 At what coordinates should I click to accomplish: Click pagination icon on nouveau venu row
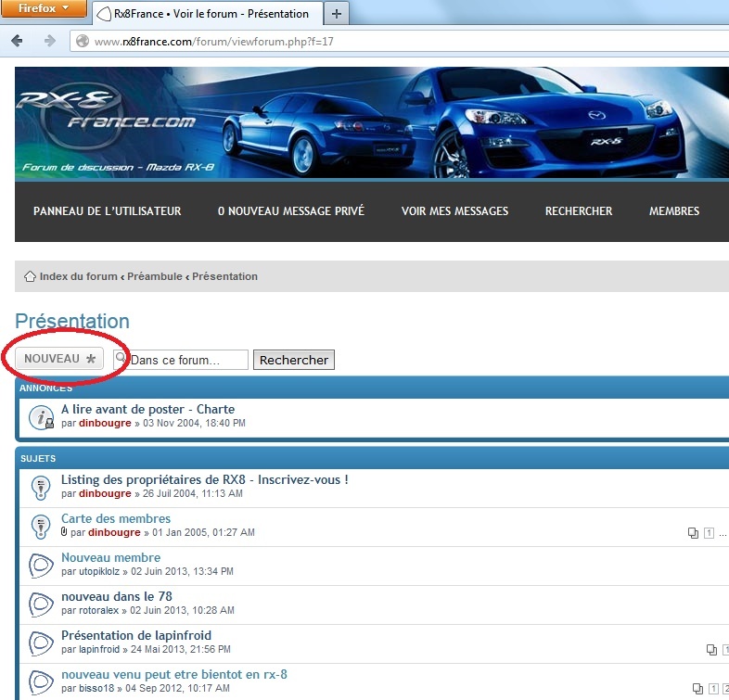pyautogui.click(x=697, y=689)
